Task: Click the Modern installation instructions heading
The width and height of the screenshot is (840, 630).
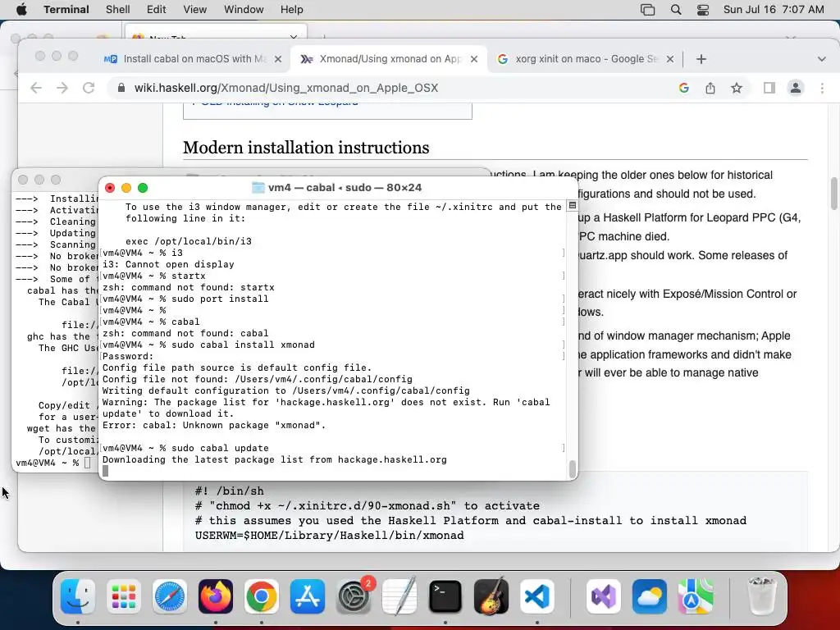Action: click(x=306, y=148)
